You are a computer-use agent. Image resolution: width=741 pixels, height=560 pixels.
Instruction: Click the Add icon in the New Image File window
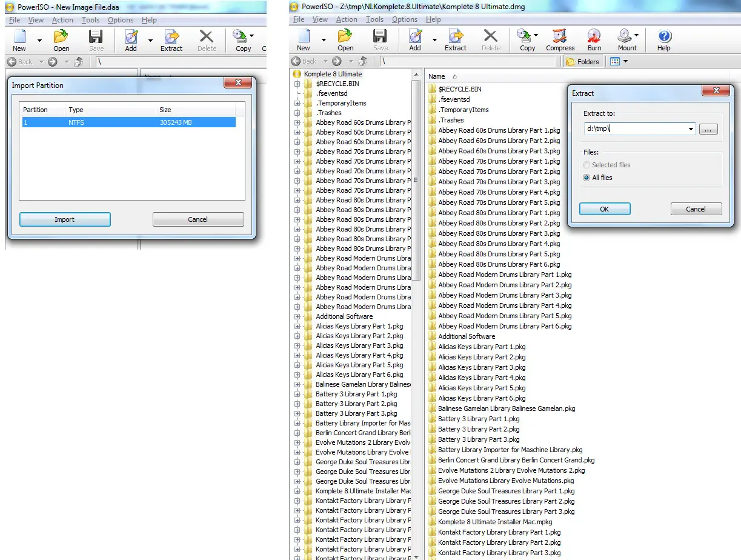131,40
